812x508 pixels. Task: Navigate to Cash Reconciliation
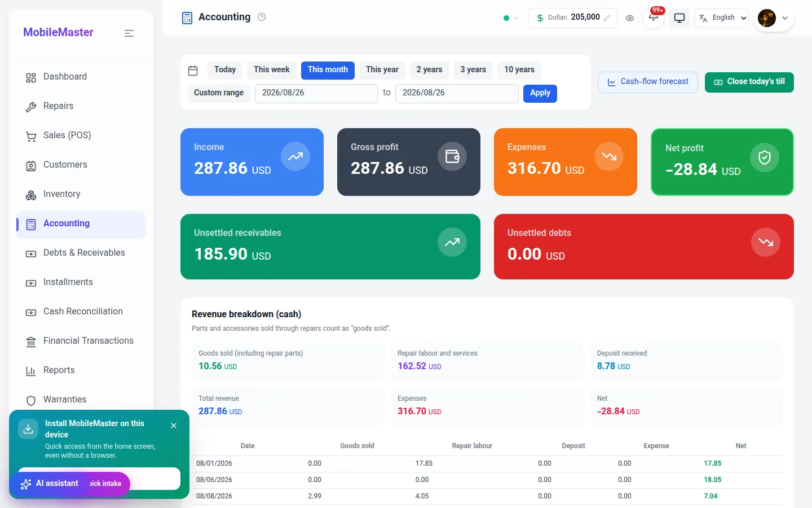click(x=81, y=312)
